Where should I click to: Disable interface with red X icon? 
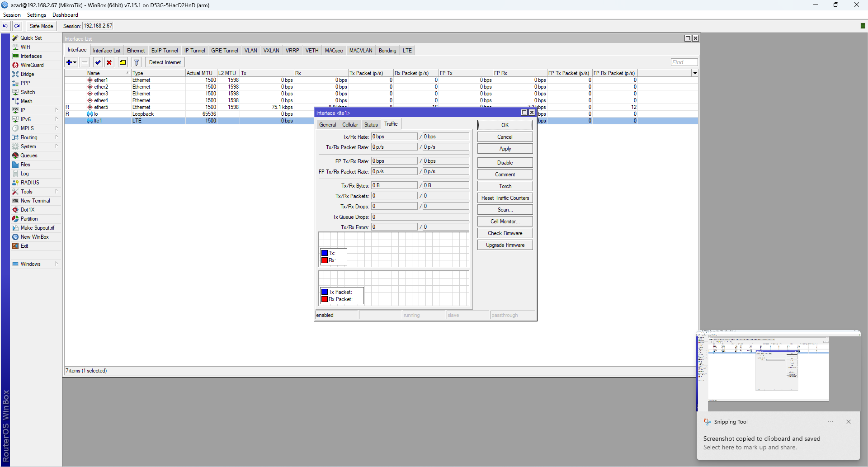(109, 62)
